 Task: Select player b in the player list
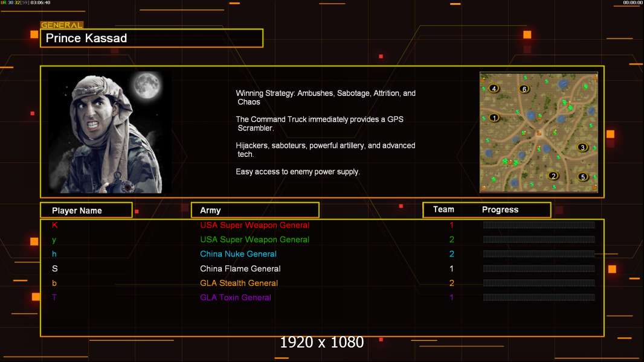pos(54,284)
